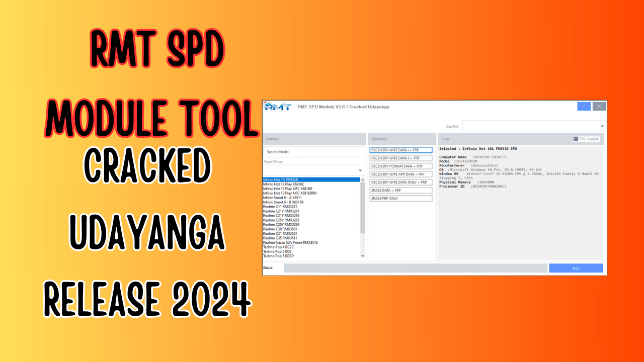Select Infinix Smart 6 - A X6511

[x=311, y=198]
